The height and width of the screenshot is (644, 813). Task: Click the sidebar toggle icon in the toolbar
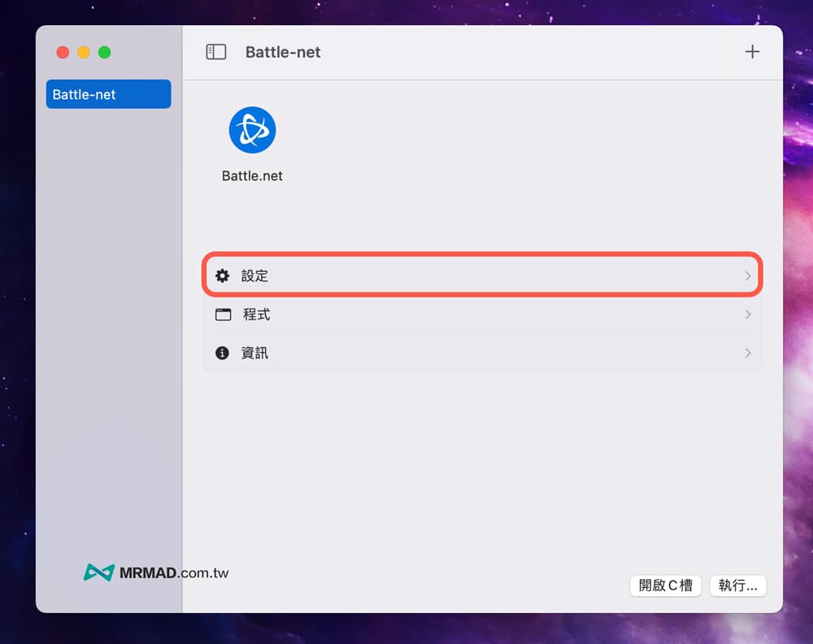[216, 51]
